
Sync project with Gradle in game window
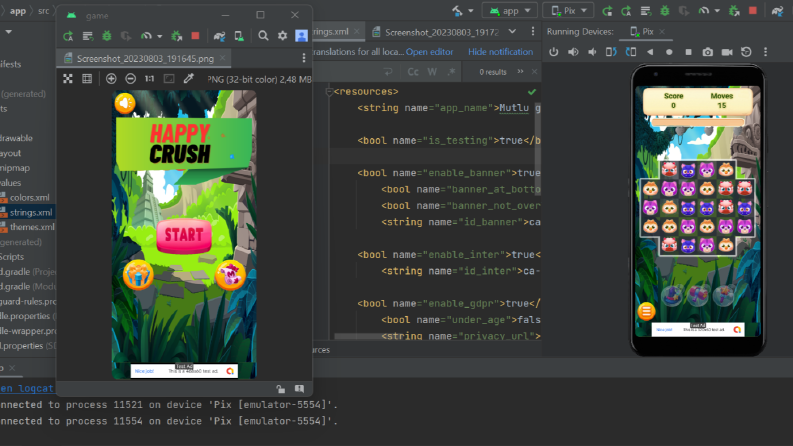(x=219, y=36)
